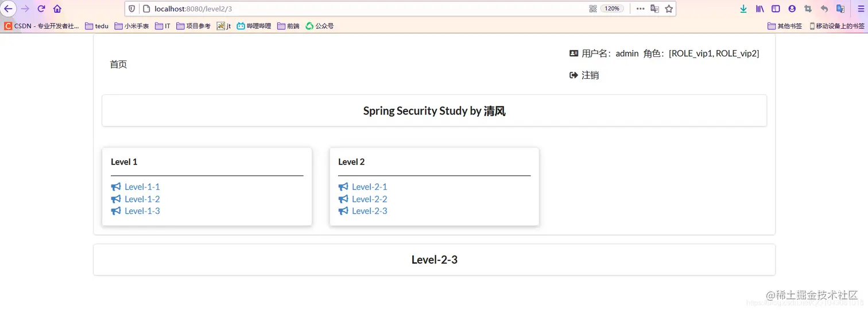This screenshot has height=311, width=868.
Task: Open the Level-2-2 link
Action: coord(370,199)
